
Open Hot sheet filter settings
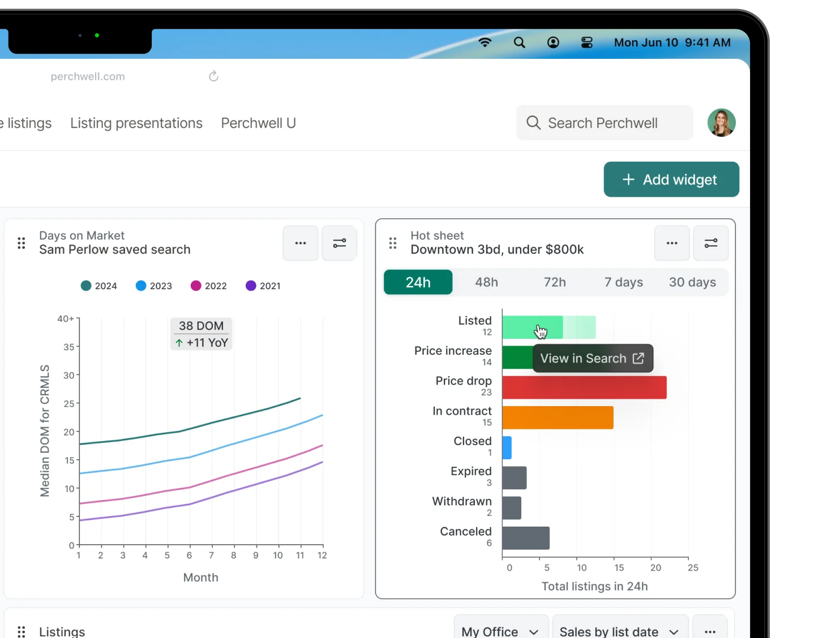(x=711, y=243)
